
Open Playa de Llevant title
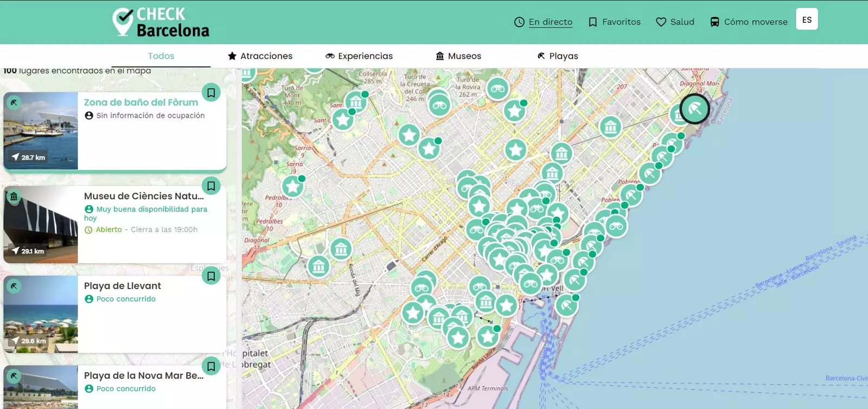tap(122, 286)
